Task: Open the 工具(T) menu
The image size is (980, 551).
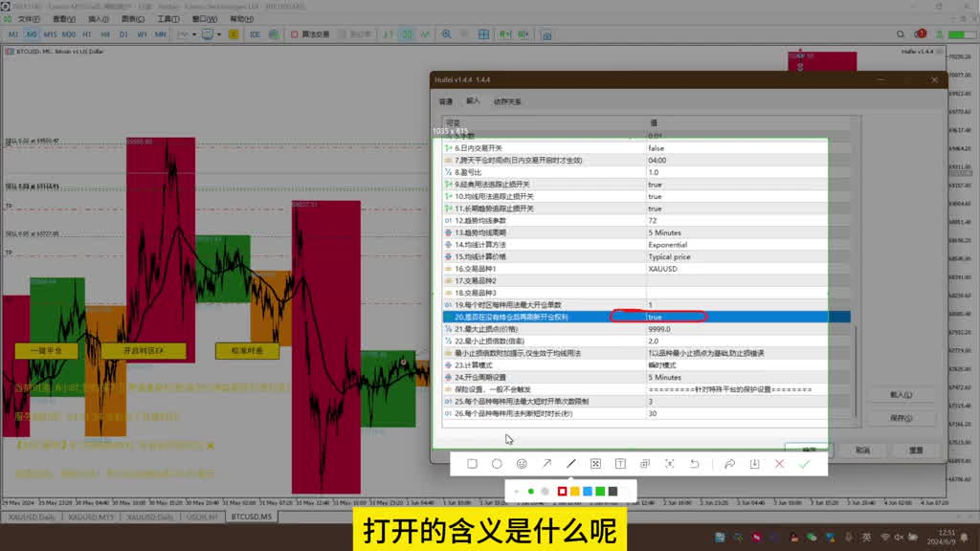Action: 167,18
